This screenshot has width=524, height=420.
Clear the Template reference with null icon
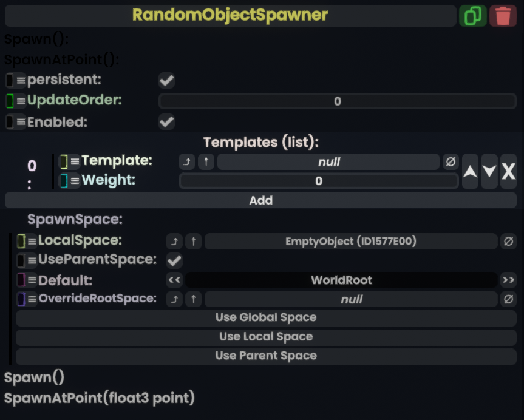coord(450,162)
